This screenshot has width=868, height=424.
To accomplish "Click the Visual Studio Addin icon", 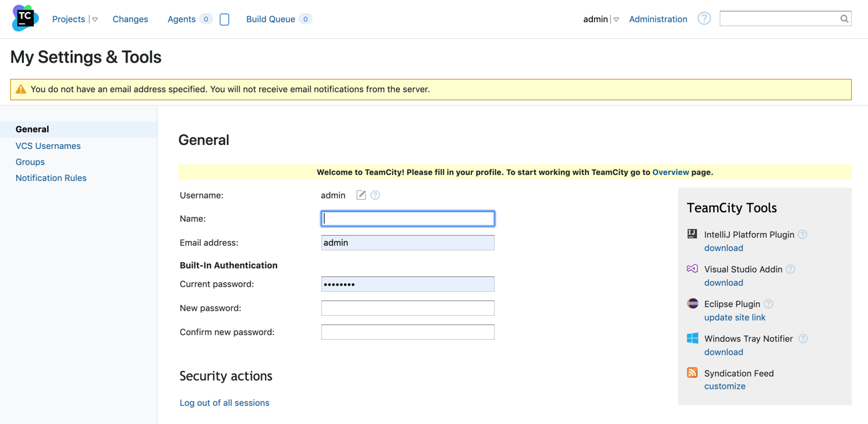I will tap(692, 268).
